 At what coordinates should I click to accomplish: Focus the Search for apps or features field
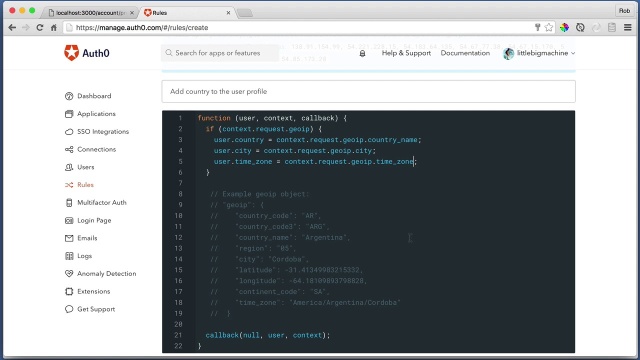point(220,53)
